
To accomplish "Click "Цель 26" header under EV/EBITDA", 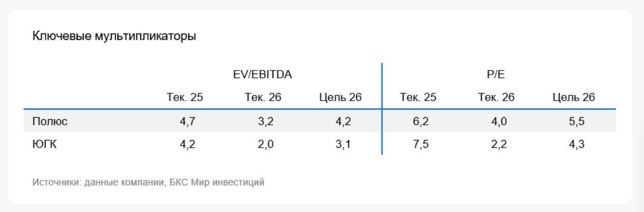I will pyautogui.click(x=340, y=97).
